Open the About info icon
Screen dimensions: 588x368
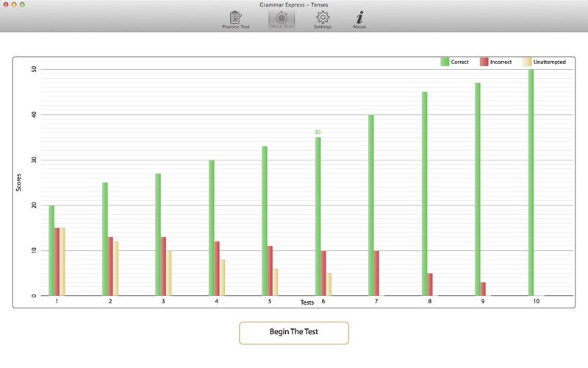[359, 18]
